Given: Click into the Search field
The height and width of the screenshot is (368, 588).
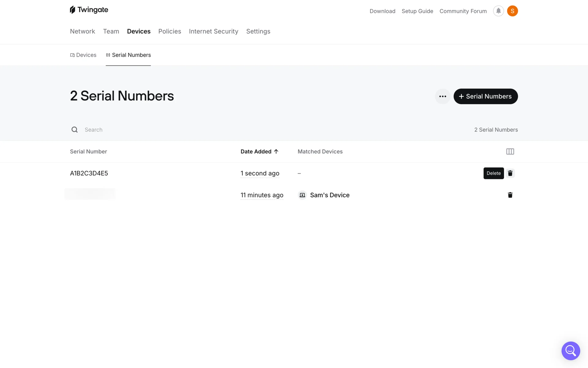Looking at the screenshot, I should tap(184, 130).
